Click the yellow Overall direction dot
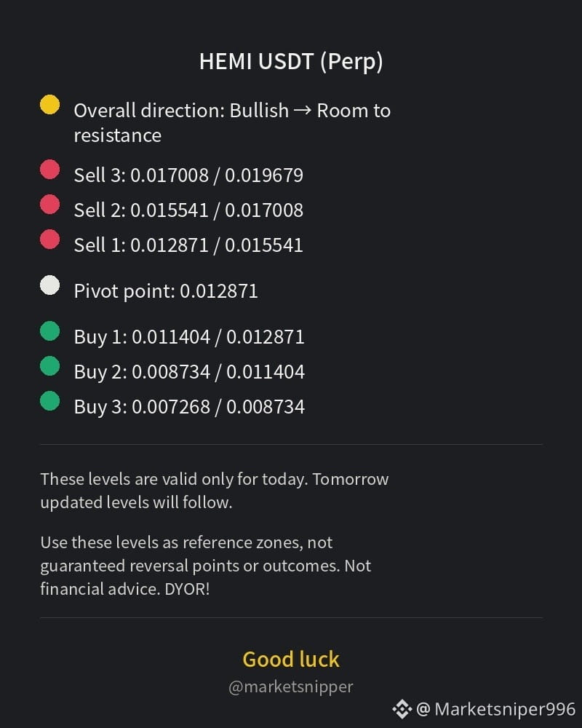This screenshot has width=582, height=728. pyautogui.click(x=49, y=104)
